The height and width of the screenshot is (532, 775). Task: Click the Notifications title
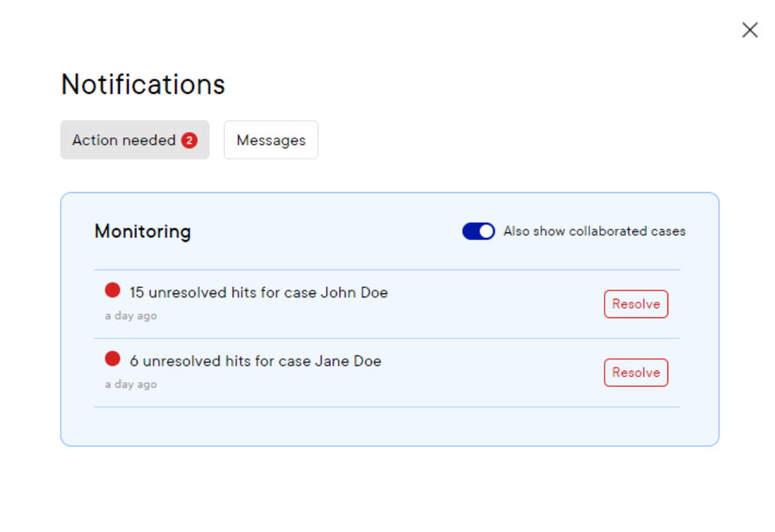click(x=142, y=84)
